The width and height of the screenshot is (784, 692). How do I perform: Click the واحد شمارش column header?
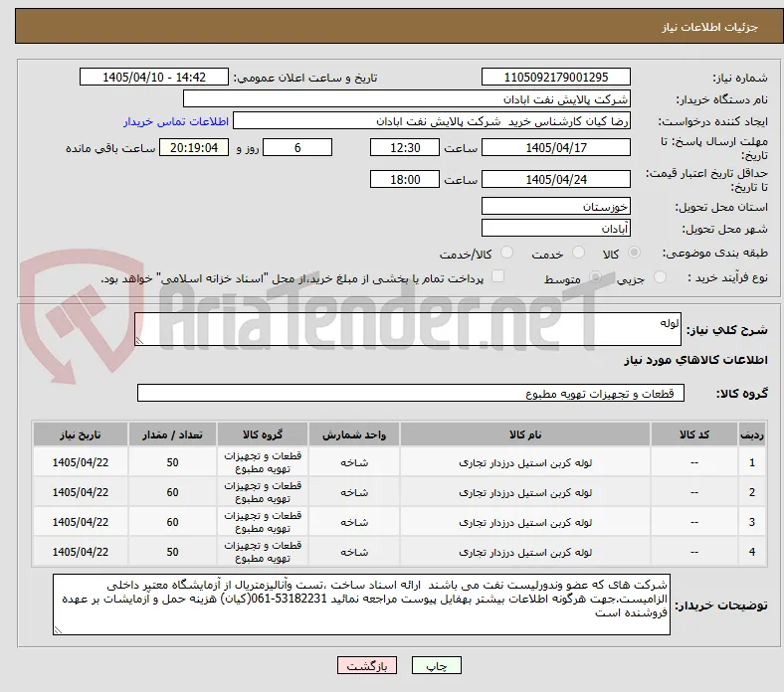click(354, 434)
